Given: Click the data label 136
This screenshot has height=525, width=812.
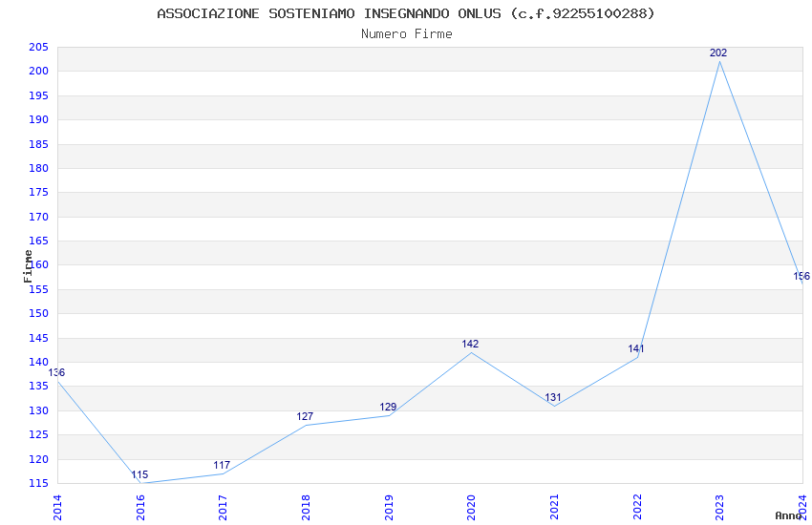Looking at the screenshot, I should tap(56, 372).
